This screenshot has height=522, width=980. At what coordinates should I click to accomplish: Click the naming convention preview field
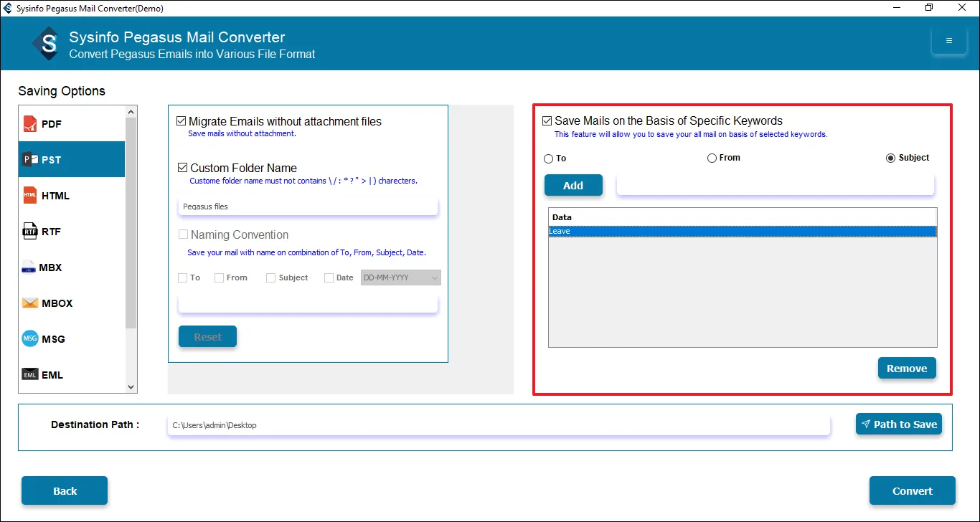pos(308,304)
